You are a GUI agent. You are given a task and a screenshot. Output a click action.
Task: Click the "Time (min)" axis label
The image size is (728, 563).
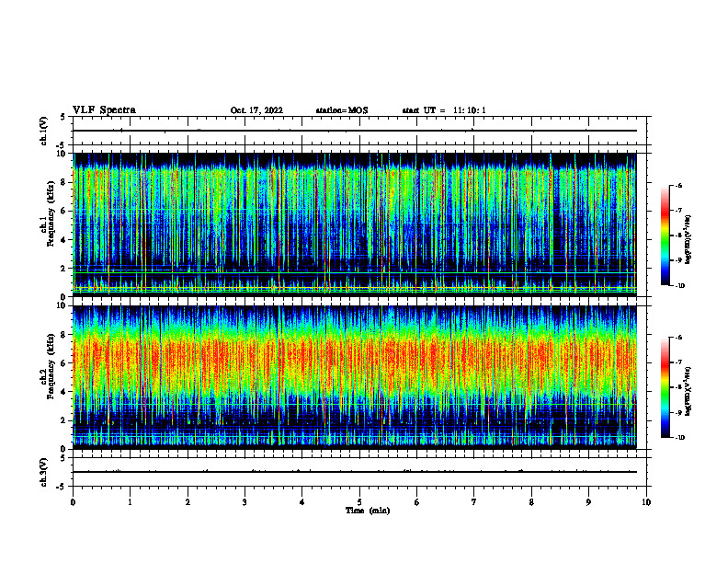(368, 511)
